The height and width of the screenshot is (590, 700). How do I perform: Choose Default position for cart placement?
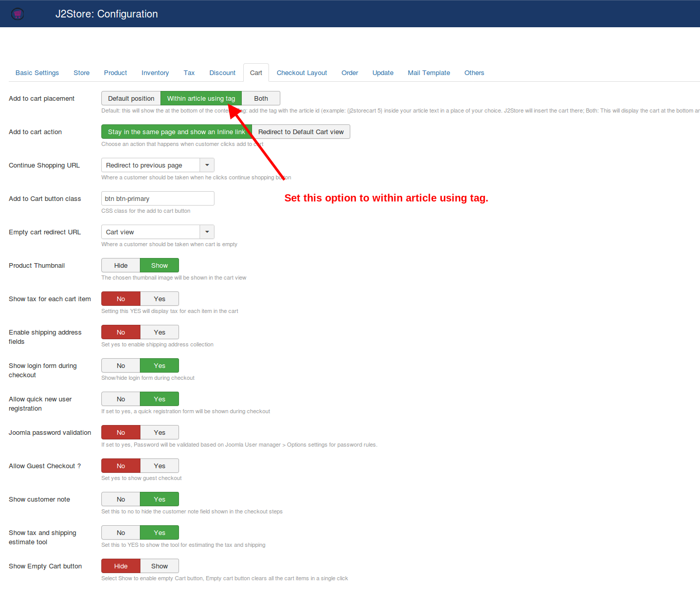(x=131, y=99)
